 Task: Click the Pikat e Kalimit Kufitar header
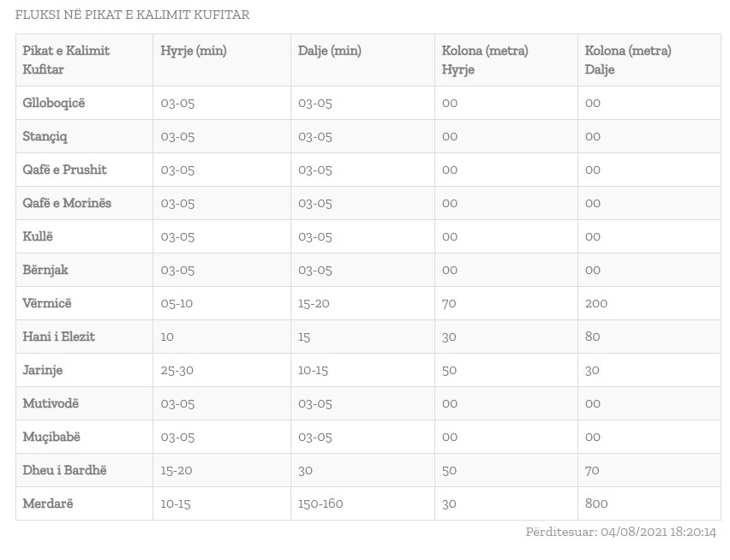tap(66, 60)
